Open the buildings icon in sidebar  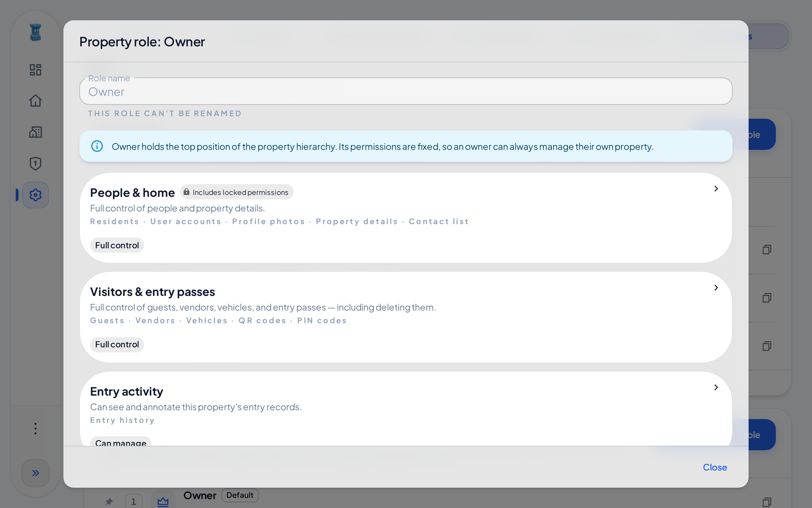coord(35,132)
